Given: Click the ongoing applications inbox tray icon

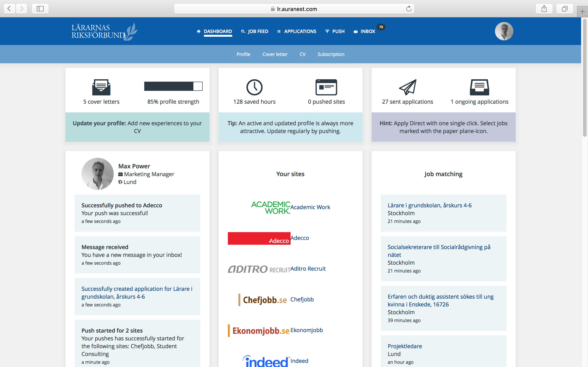Looking at the screenshot, I should [x=479, y=87].
